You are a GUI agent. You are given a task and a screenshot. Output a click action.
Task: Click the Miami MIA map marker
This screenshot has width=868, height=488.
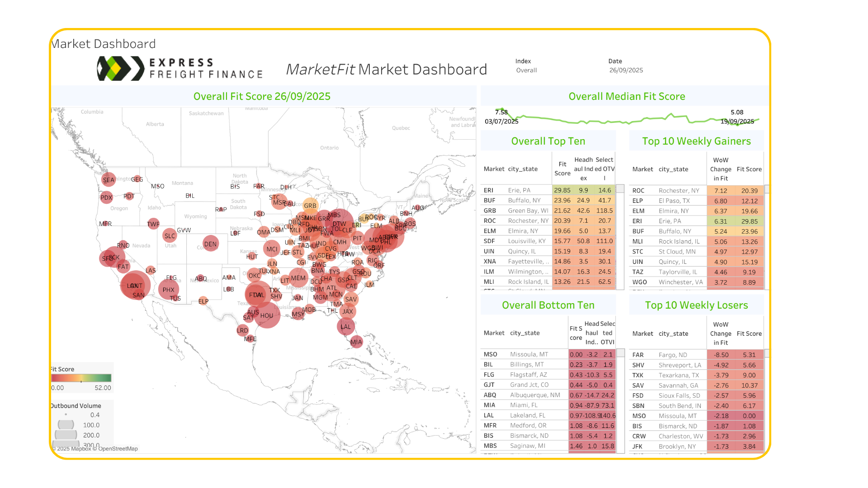[356, 342]
